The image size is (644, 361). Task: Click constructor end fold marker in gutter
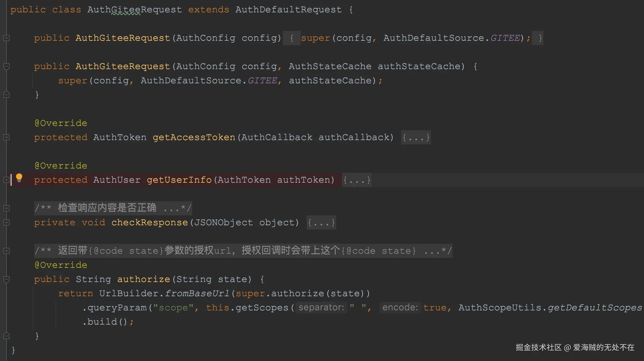(x=6, y=95)
